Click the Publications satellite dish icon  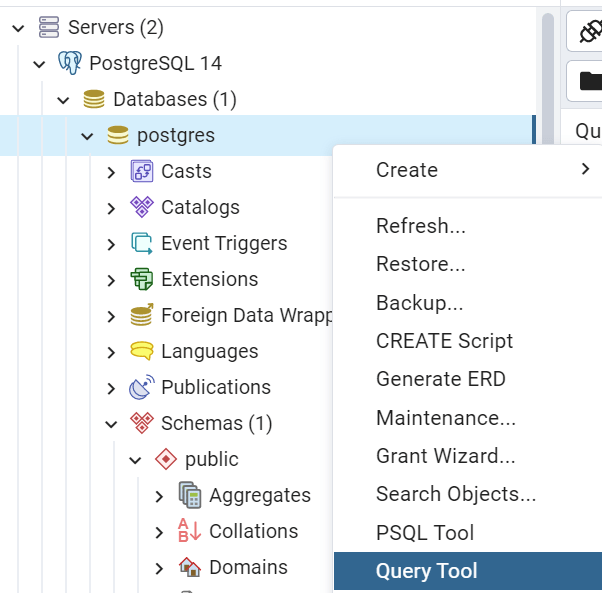[142, 387]
